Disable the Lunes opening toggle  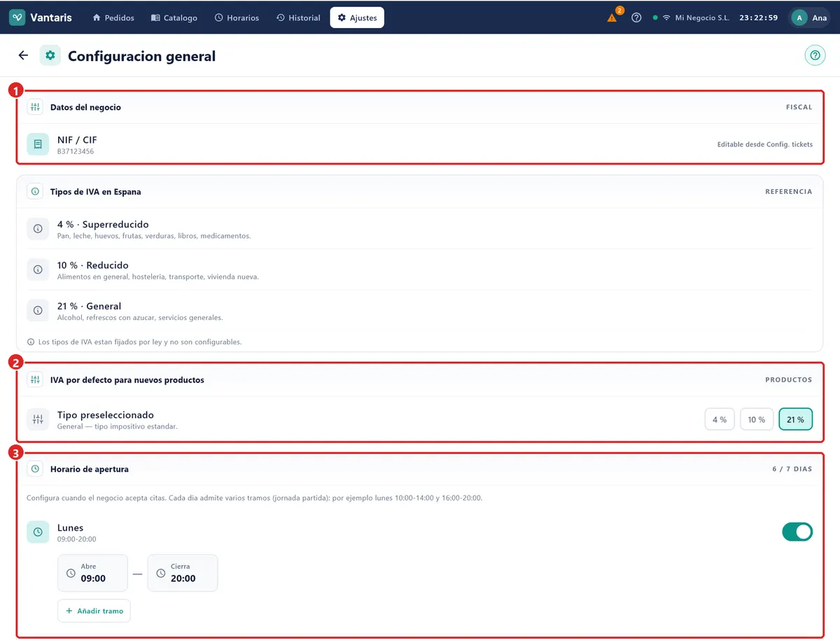[797, 532]
